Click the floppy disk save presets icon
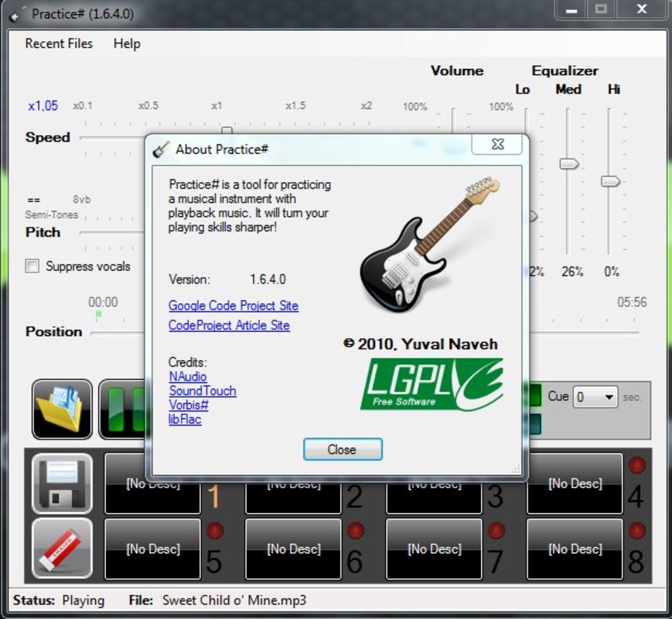 (62, 484)
